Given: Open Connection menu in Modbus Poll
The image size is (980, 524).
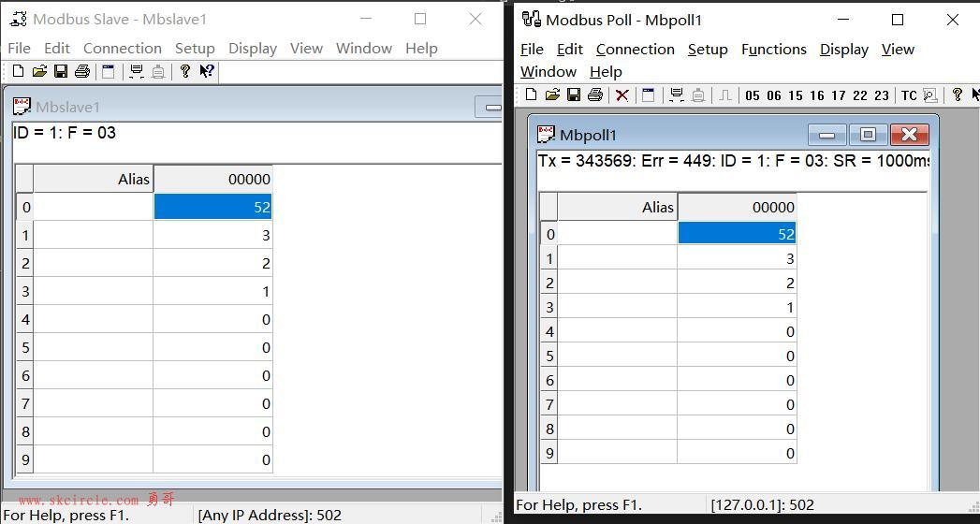Looking at the screenshot, I should (x=635, y=50).
